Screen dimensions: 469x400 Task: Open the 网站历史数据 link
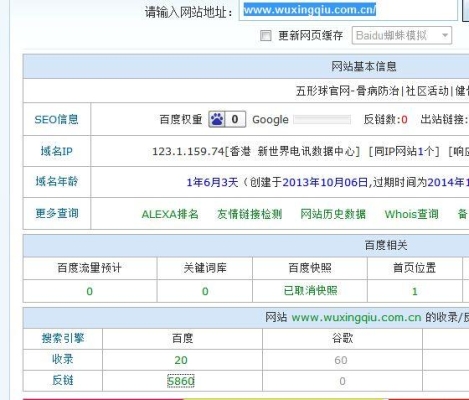333,214
